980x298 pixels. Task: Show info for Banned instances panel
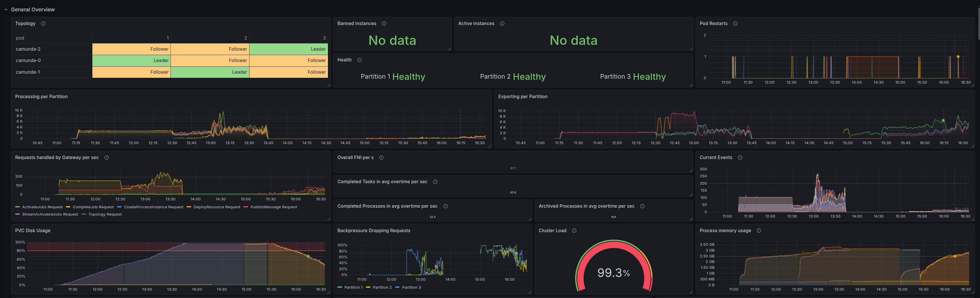point(384,24)
